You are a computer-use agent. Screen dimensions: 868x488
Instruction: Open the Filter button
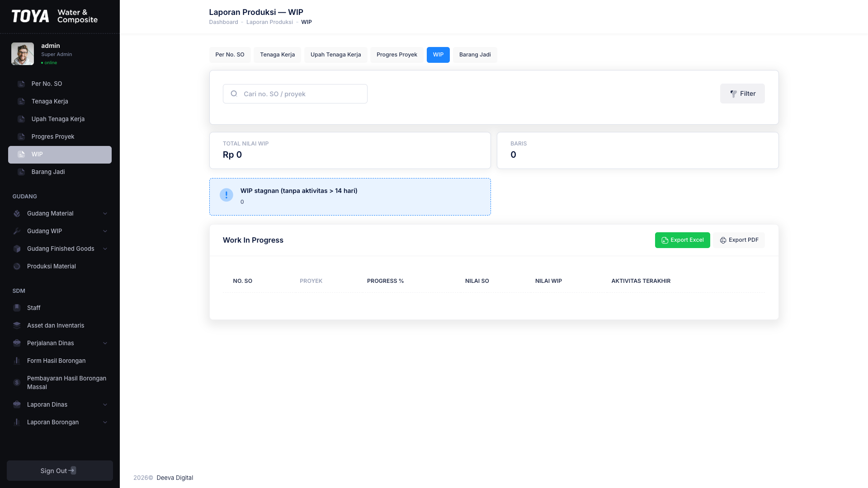coord(742,94)
